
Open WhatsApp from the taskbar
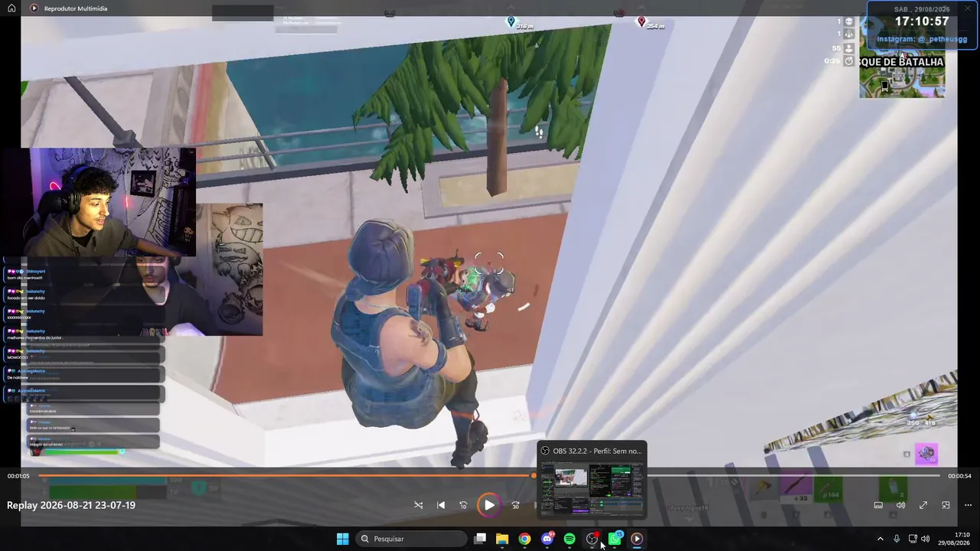pos(615,539)
